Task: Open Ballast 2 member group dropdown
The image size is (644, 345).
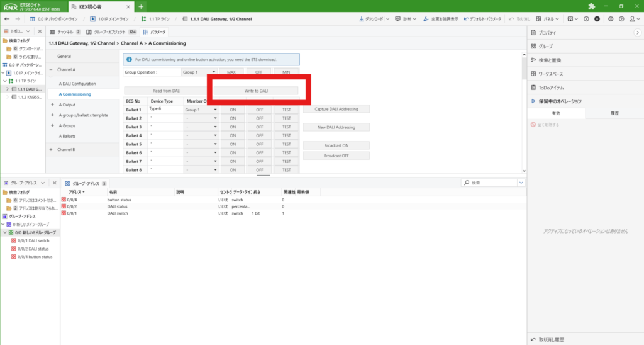Action: pyautogui.click(x=201, y=118)
